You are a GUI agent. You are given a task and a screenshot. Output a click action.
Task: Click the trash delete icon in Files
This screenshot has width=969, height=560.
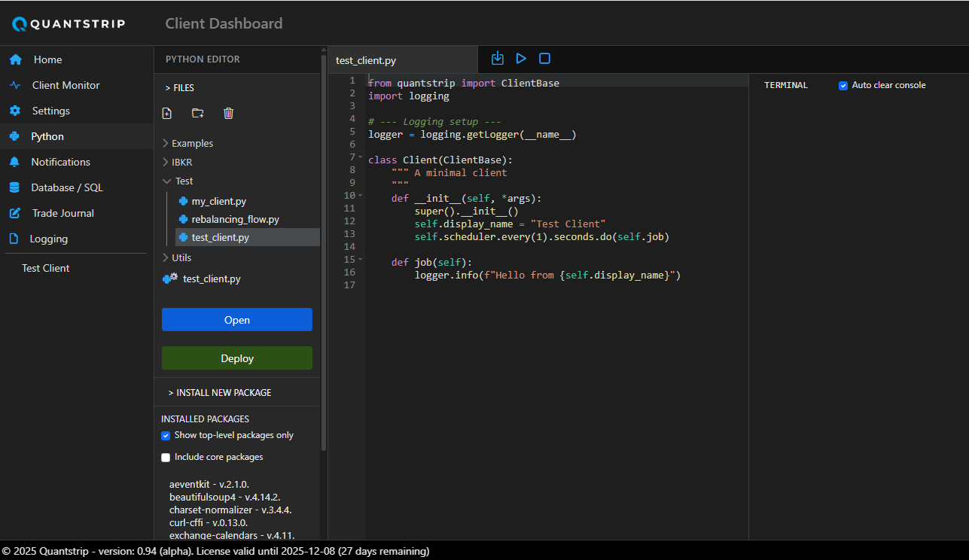tap(229, 113)
